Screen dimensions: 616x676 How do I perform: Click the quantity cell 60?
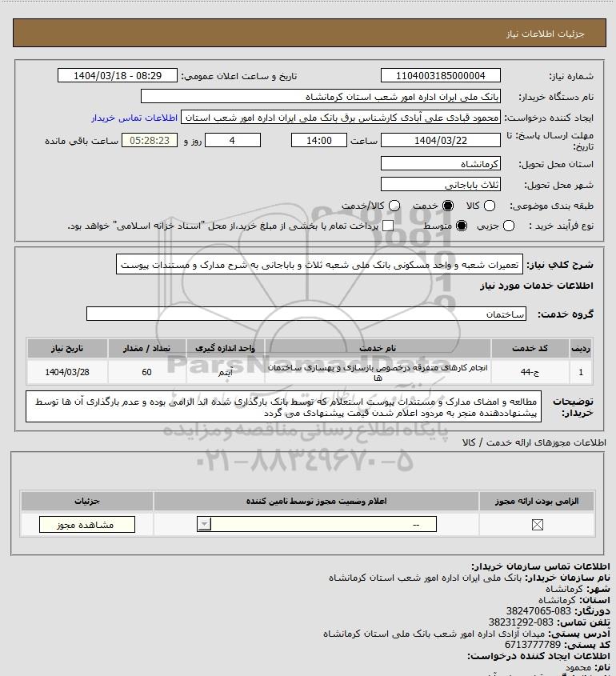click(147, 372)
